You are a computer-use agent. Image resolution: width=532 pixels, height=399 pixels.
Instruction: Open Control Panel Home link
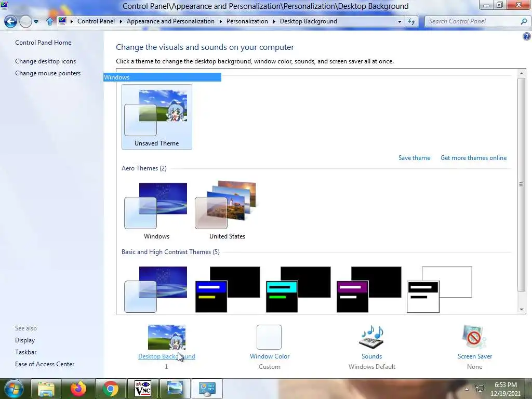43,43
